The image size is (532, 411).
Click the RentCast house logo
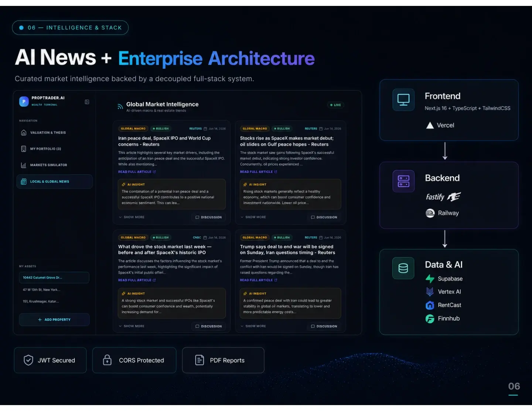pyautogui.click(x=430, y=305)
